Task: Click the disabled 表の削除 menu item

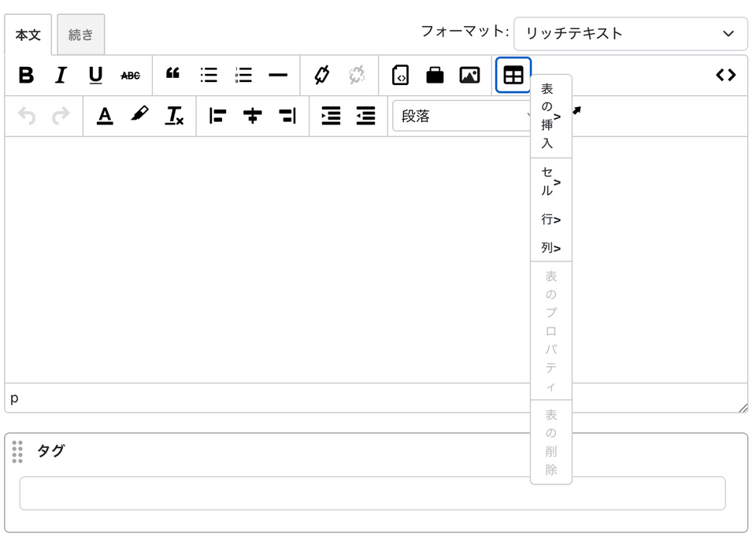Action: [551, 442]
